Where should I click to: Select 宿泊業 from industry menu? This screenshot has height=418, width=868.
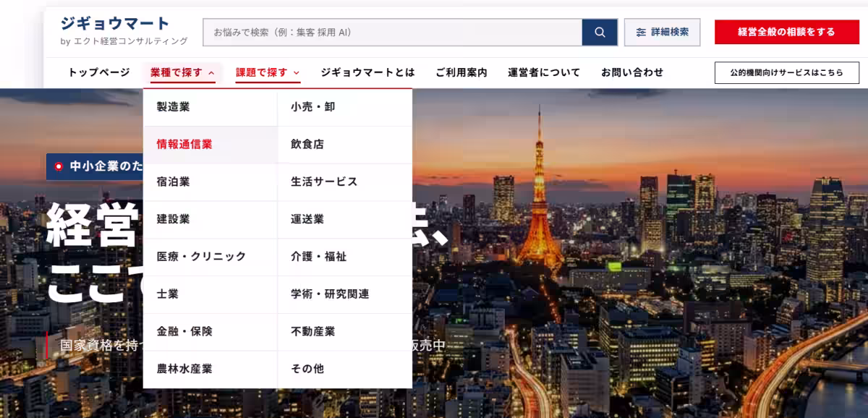pyautogui.click(x=210, y=182)
